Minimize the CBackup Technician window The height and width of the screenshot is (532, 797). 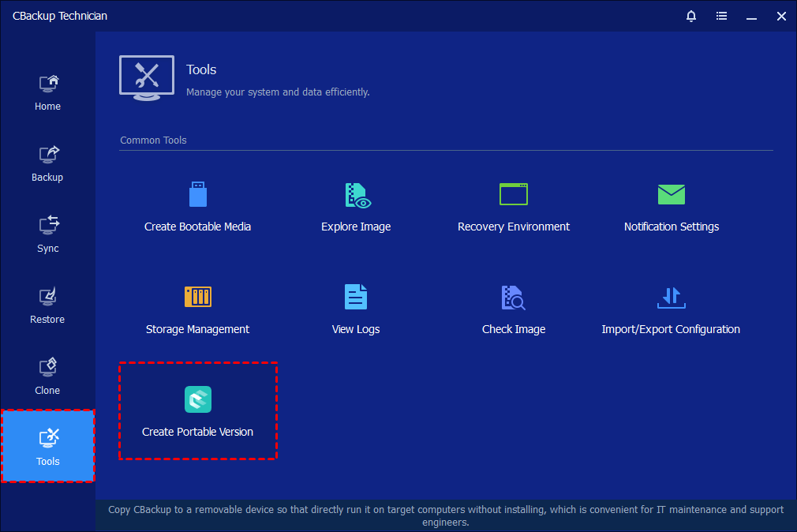point(752,16)
